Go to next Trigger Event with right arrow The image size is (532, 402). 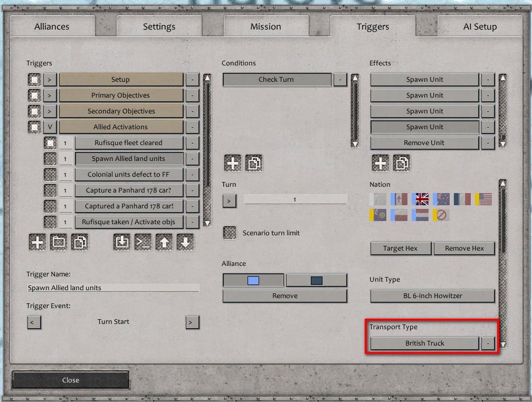coord(192,322)
